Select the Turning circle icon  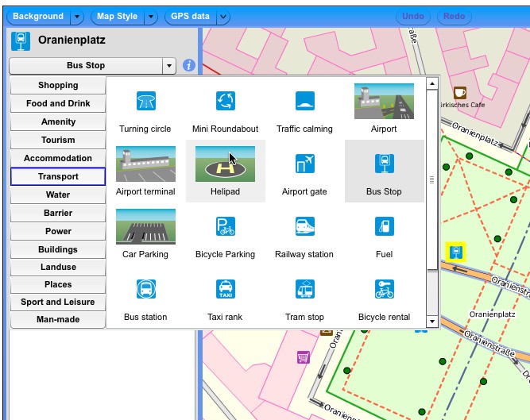(145, 101)
